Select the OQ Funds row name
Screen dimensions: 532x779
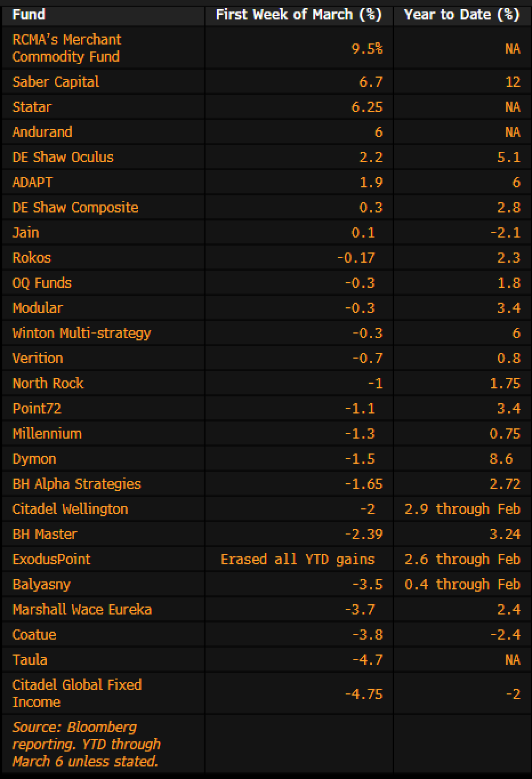[42, 283]
